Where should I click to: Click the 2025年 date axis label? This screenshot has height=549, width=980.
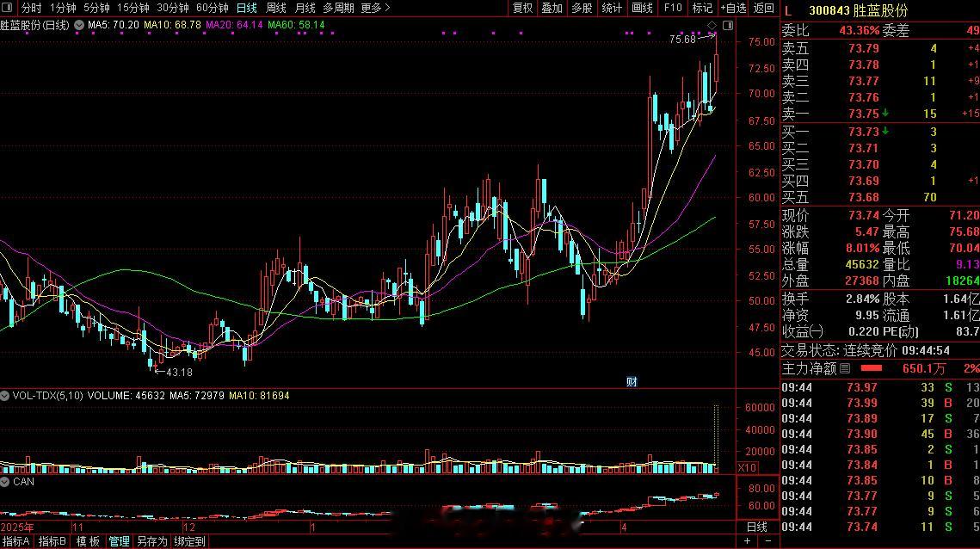tap(17, 527)
